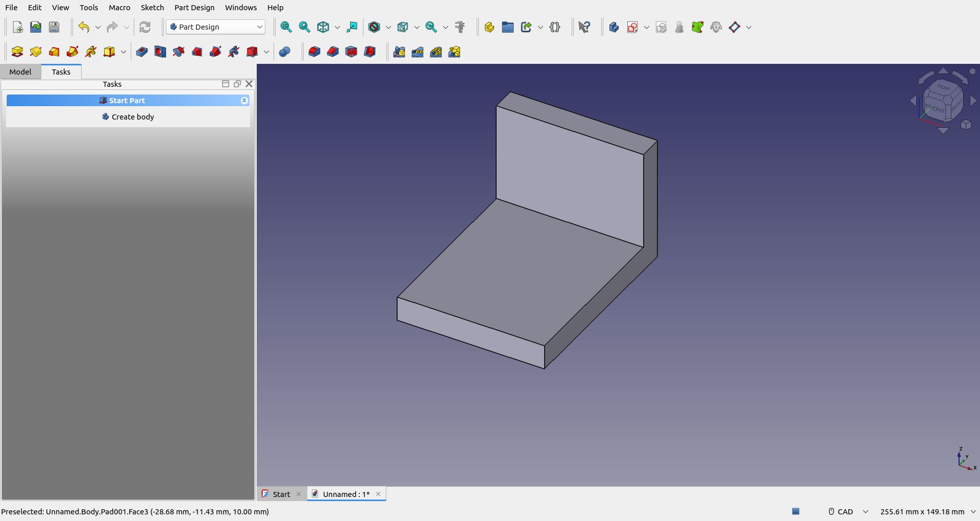Expand the subtractive primitive dropdown arrow
The image size is (980, 521).
266,52
